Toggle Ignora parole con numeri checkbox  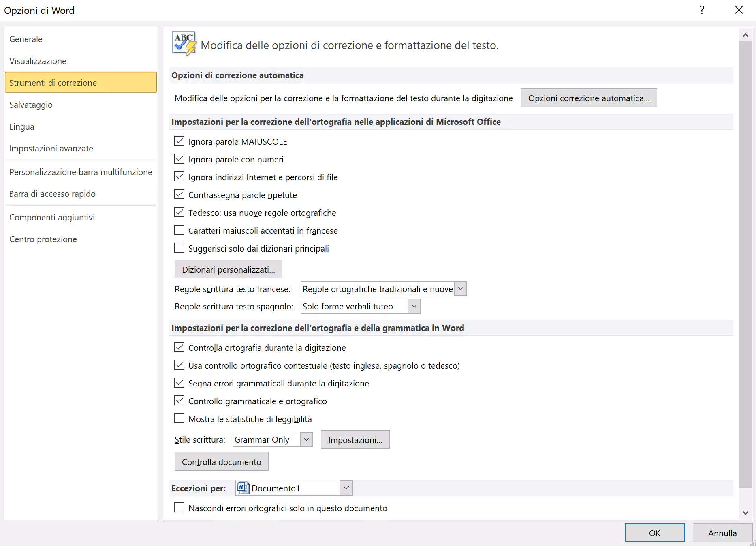click(179, 159)
